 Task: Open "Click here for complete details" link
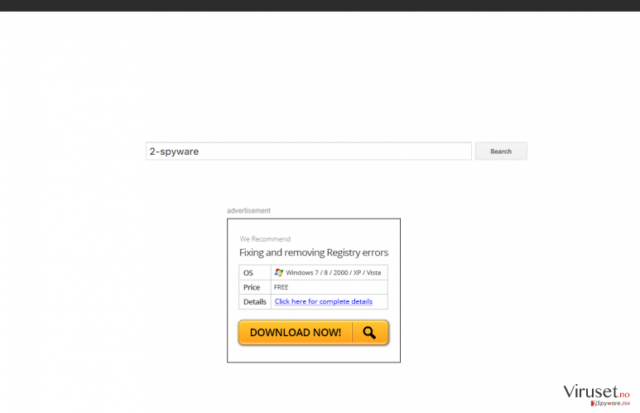[x=324, y=302]
